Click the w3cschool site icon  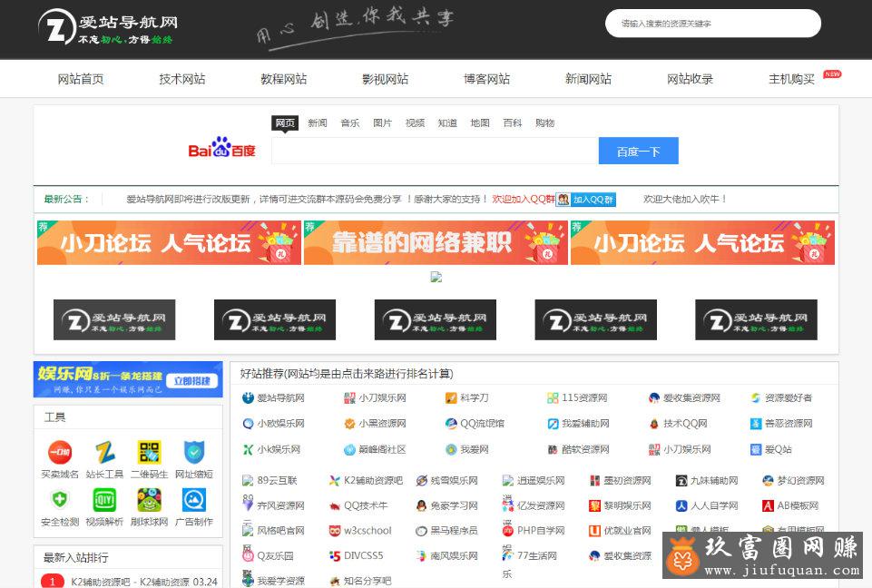point(334,531)
